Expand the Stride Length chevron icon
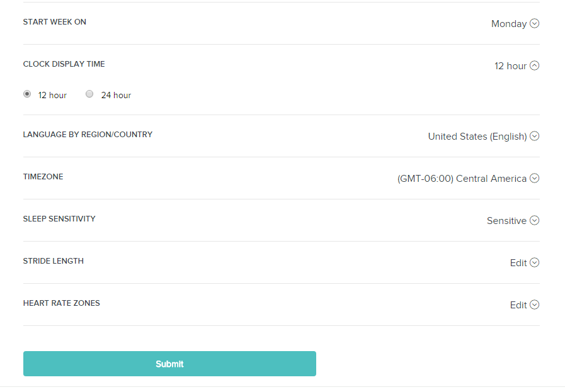 click(534, 262)
